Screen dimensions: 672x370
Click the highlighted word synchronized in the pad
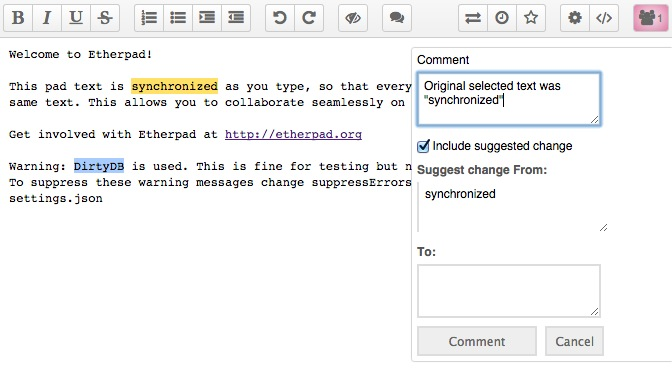coord(174,86)
